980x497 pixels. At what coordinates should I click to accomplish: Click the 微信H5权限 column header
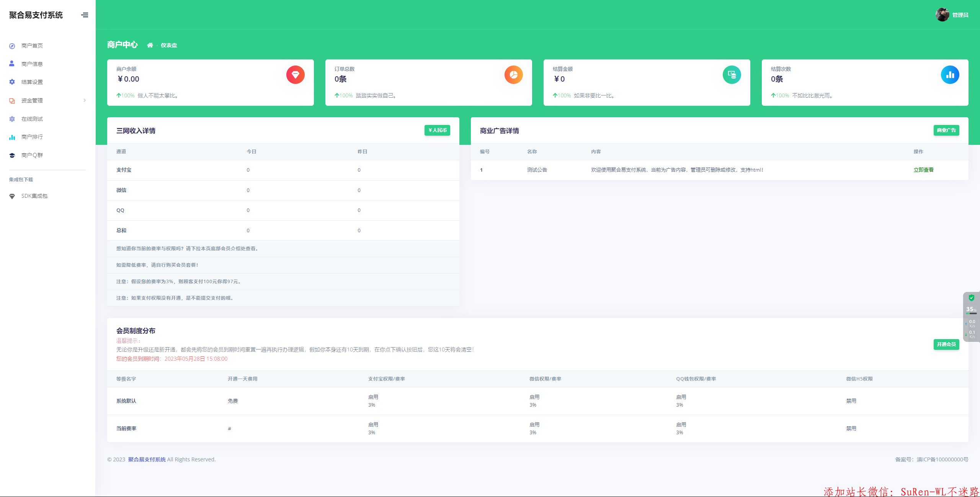click(x=859, y=379)
